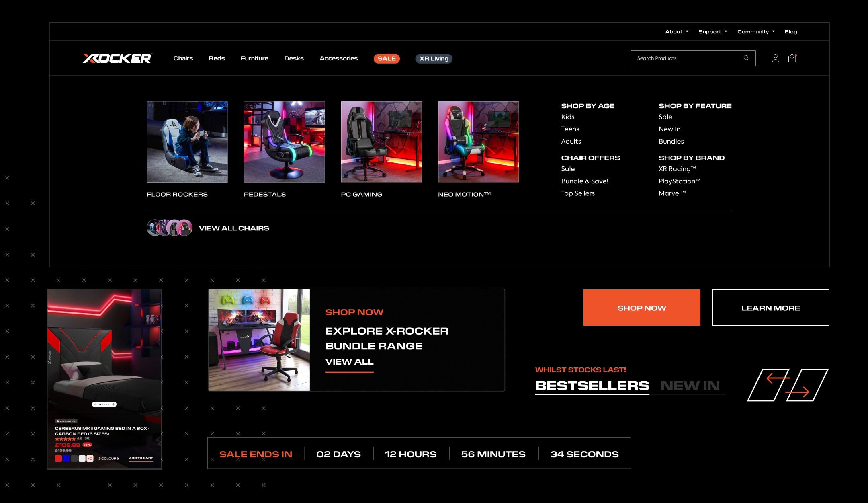Open the Accessories menu
The height and width of the screenshot is (503, 868).
coord(338,58)
